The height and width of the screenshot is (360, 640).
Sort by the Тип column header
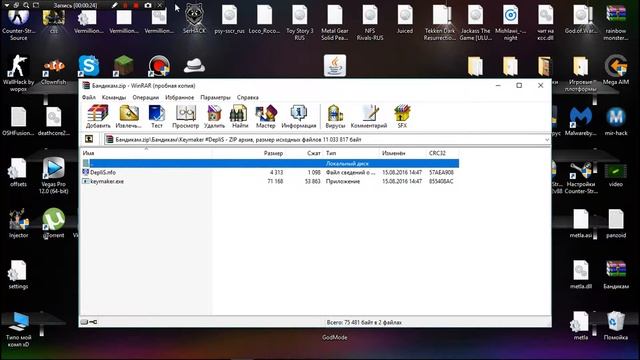350,153
